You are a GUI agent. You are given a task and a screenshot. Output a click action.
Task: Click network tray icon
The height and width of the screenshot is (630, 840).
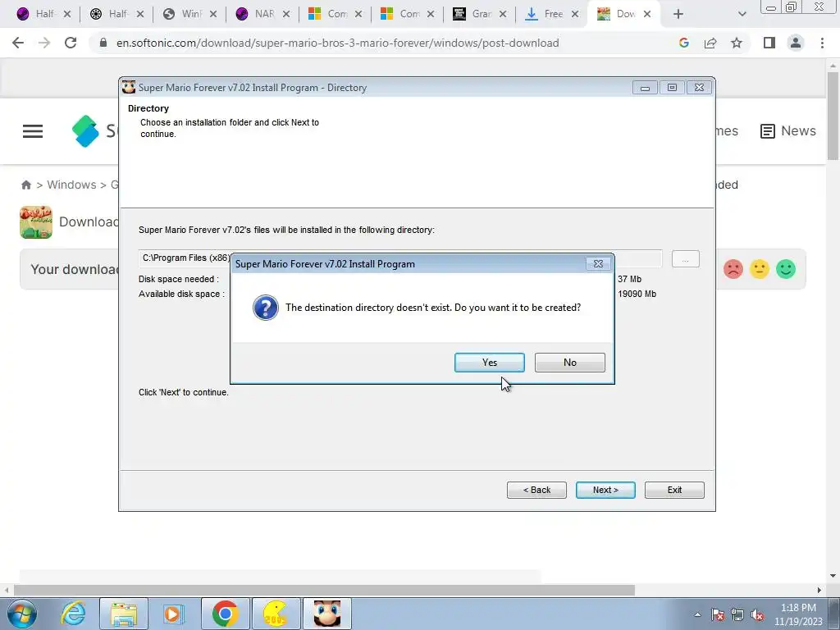point(737,615)
